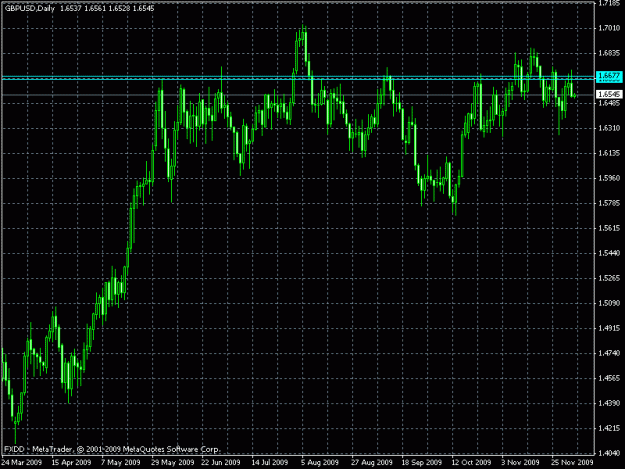Screen dimensions: 625x469
Task: Click the 1.6310 price axis label
Action: [x=610, y=128]
